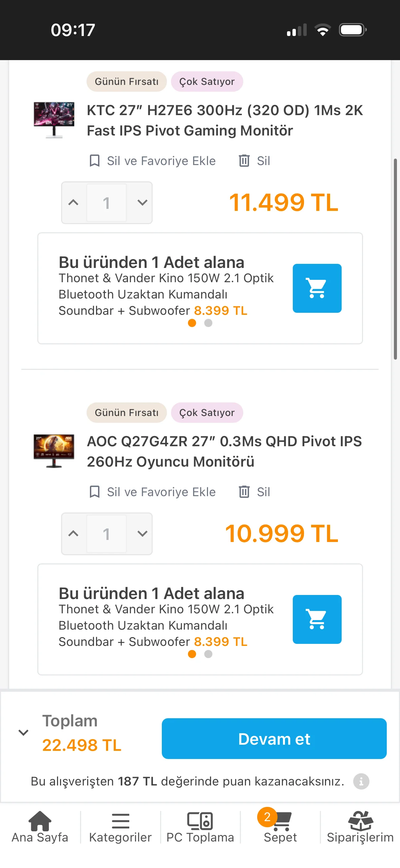Viewport: 400px width, 868px height.
Task: Go to Kategoriler tab
Action: click(120, 827)
